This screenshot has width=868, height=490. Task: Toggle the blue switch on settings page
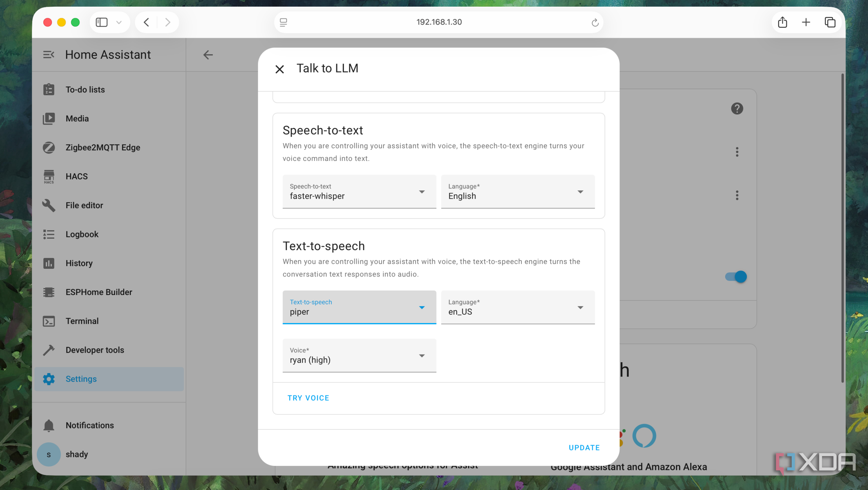[736, 277]
